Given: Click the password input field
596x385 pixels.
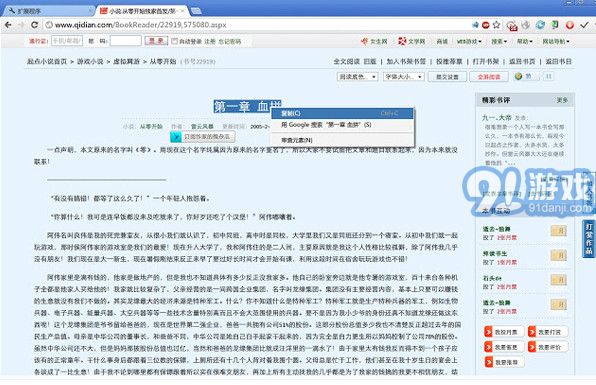Looking at the screenshot, I should click(126, 41).
